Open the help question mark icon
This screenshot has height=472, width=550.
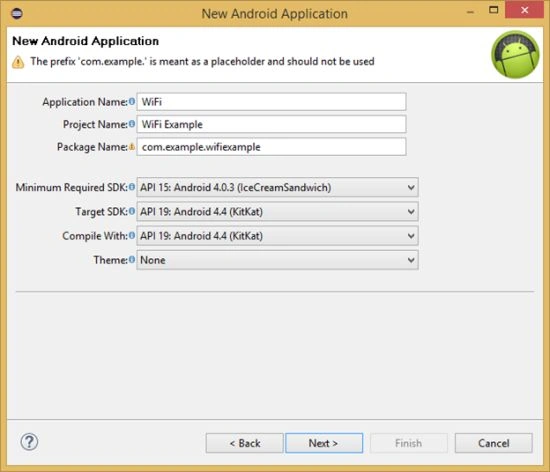pyautogui.click(x=29, y=442)
